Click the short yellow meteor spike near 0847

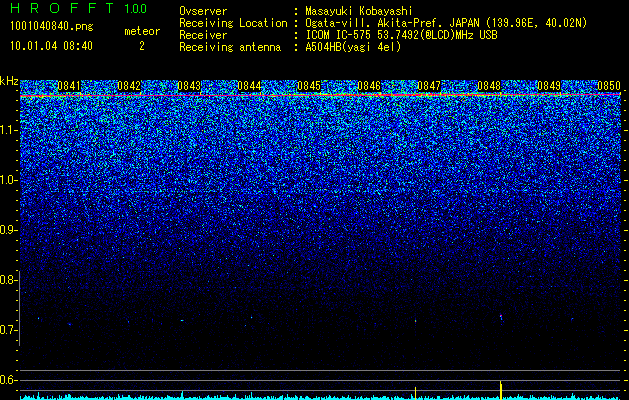click(x=416, y=393)
